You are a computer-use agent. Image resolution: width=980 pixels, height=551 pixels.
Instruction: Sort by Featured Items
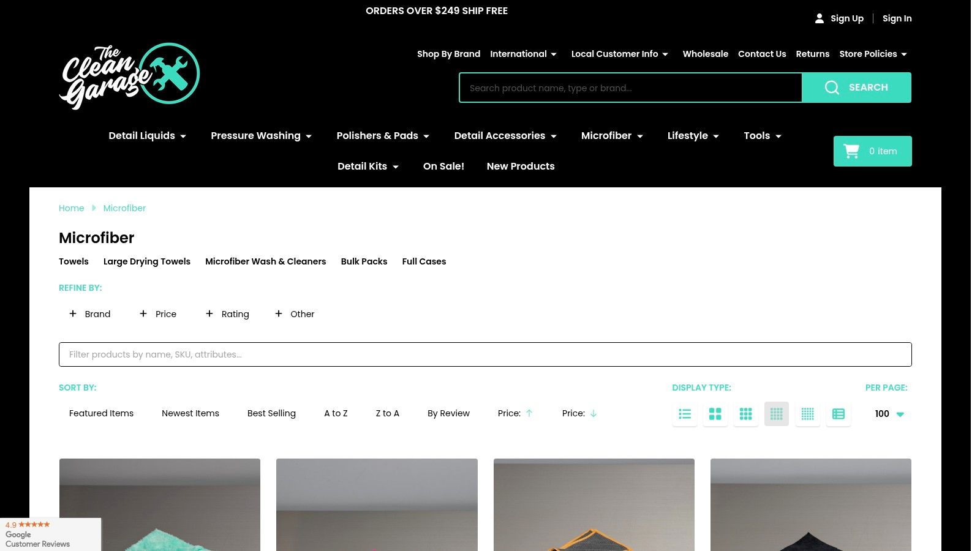click(101, 413)
